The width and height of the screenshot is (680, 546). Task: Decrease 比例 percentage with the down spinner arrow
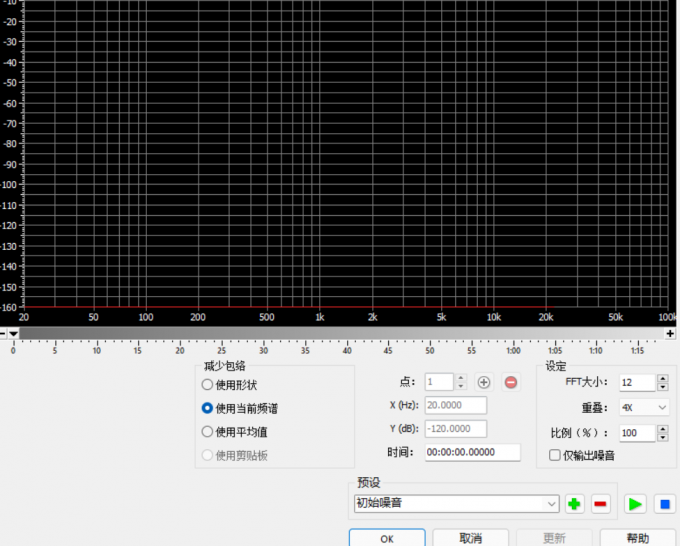point(663,438)
